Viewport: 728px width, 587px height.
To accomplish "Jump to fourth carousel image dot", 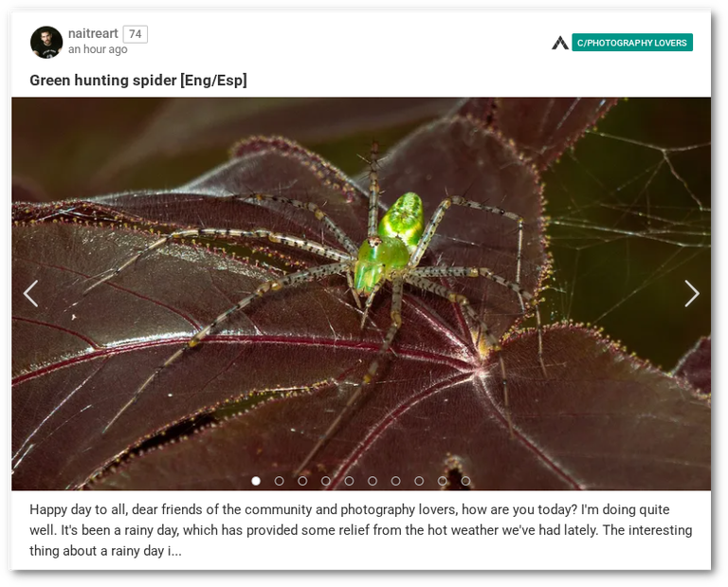I will point(325,481).
